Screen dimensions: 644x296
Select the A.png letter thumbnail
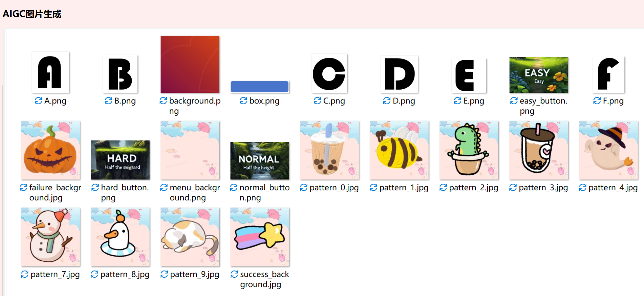click(x=50, y=72)
